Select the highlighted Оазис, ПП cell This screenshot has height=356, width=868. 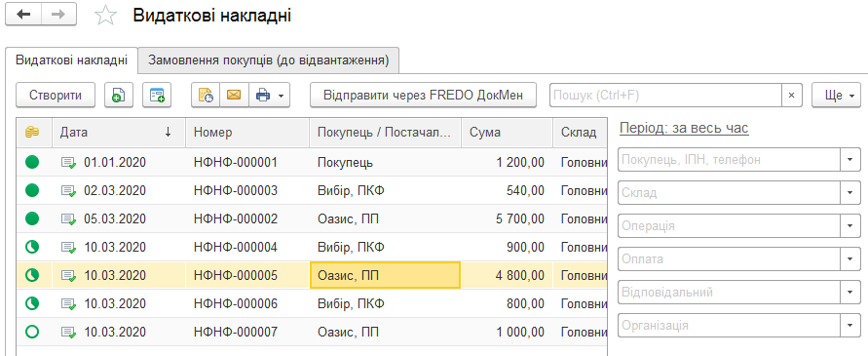[x=385, y=275]
